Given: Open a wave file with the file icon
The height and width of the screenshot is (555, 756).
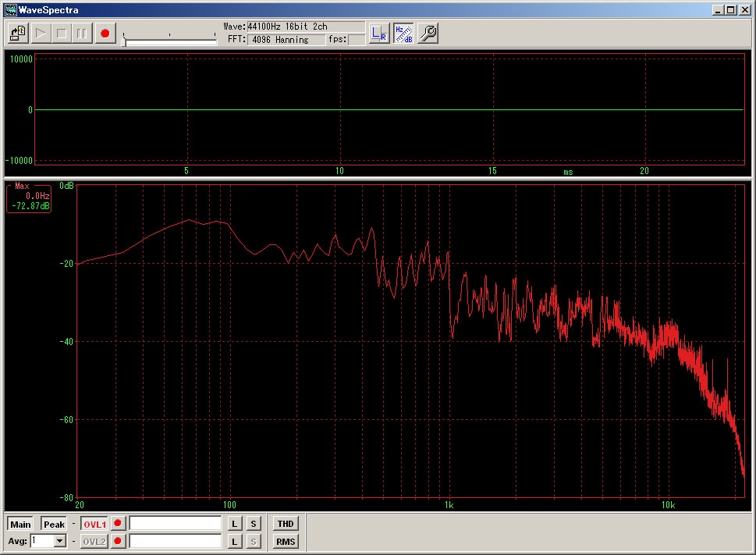Looking at the screenshot, I should click(18, 34).
